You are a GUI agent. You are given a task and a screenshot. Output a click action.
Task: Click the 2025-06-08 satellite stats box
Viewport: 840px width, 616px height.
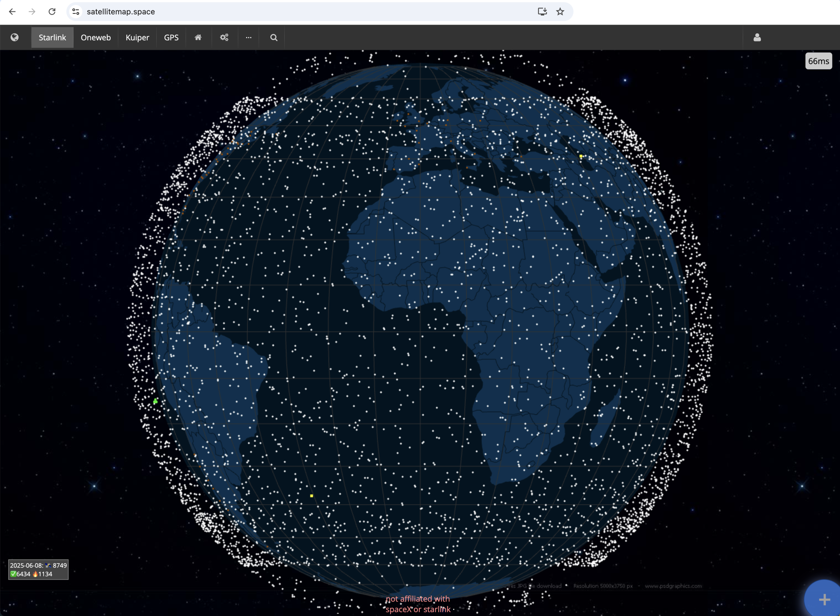click(38, 569)
